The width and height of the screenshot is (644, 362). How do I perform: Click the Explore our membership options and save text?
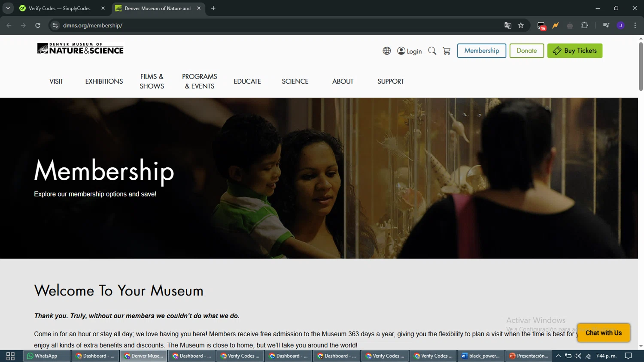[95, 194]
